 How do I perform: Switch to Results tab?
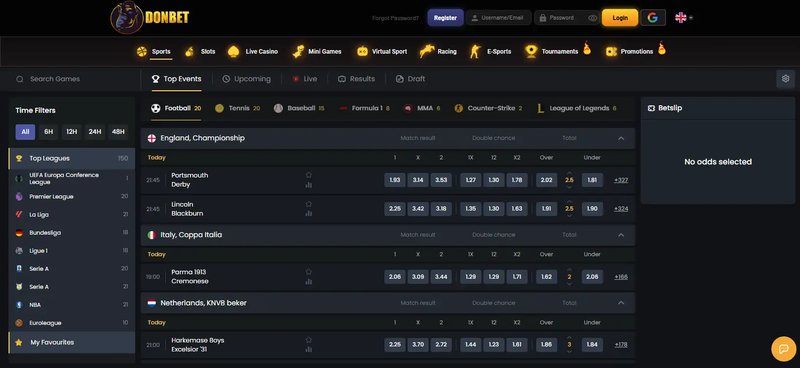pyautogui.click(x=357, y=79)
